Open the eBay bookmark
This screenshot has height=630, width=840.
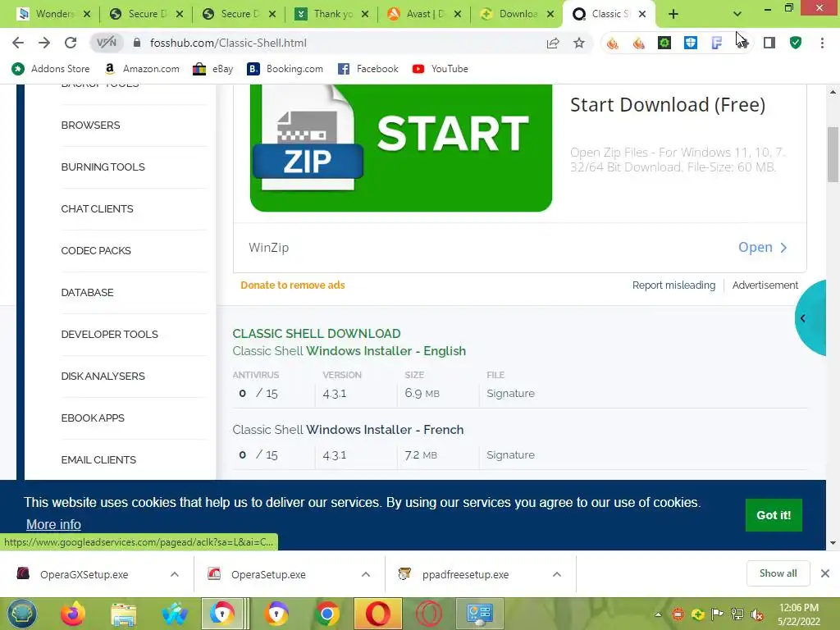coord(213,69)
